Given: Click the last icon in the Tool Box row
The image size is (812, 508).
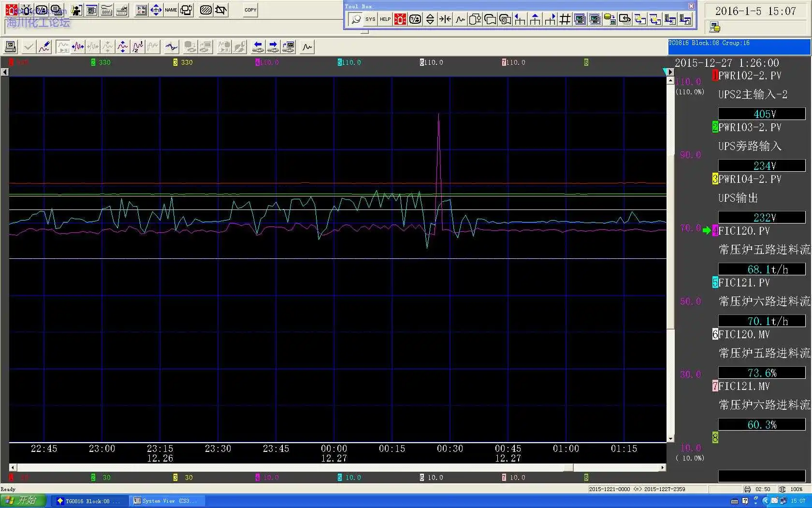Looking at the screenshot, I should click(685, 19).
